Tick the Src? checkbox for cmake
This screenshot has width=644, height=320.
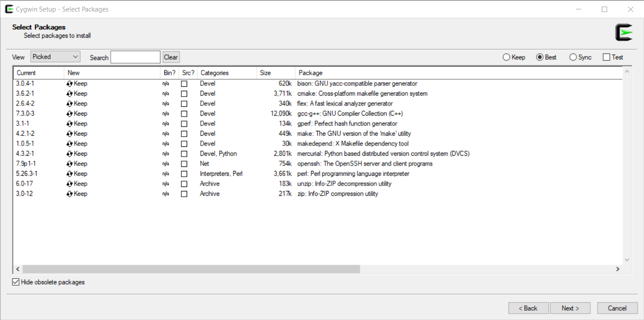tap(184, 93)
